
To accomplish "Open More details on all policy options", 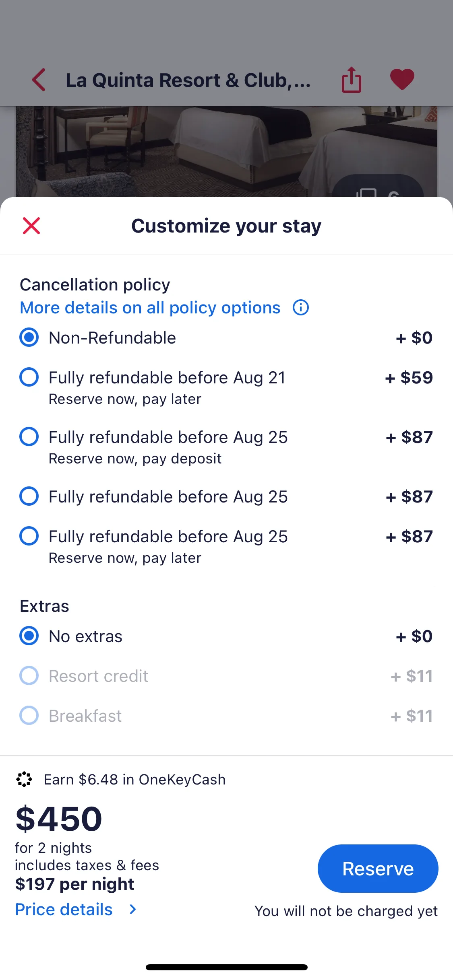I will pos(150,308).
